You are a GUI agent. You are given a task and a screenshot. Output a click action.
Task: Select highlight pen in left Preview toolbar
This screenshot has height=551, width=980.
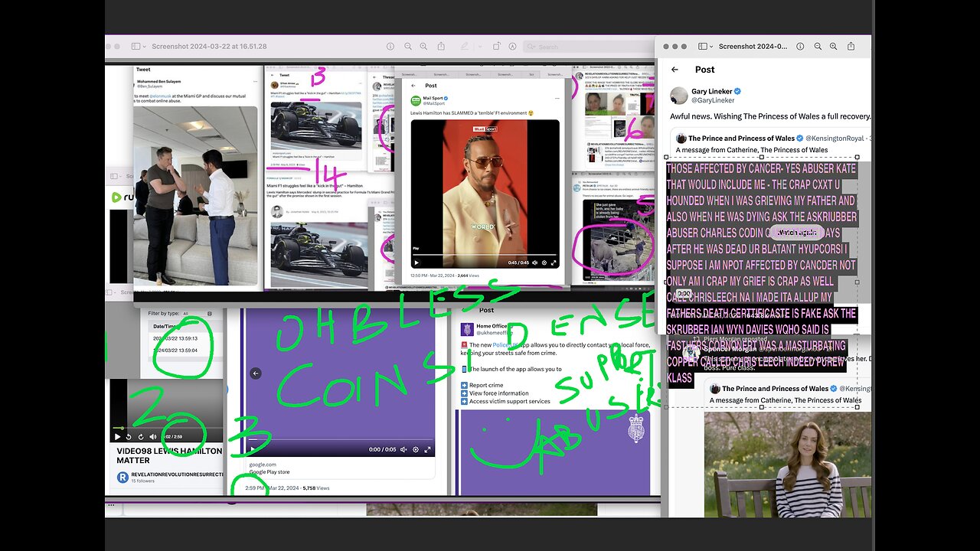465,46
